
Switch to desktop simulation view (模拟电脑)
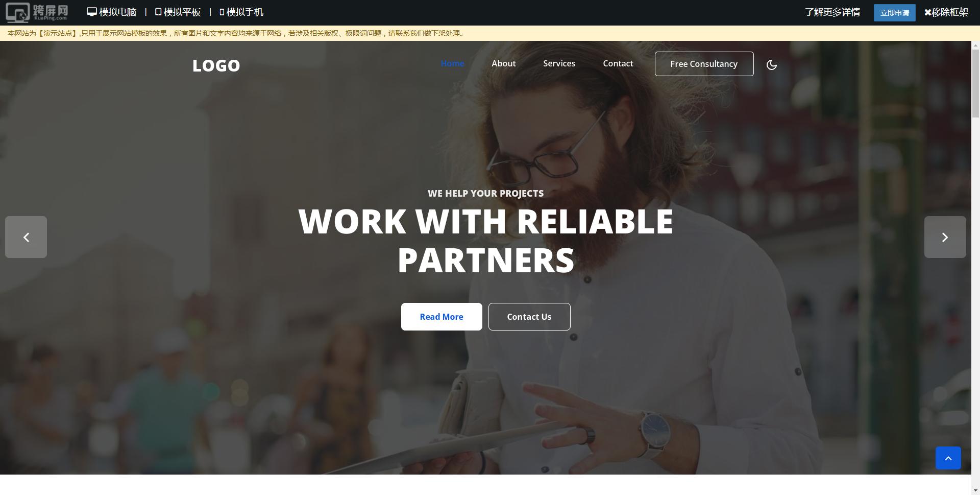(111, 12)
